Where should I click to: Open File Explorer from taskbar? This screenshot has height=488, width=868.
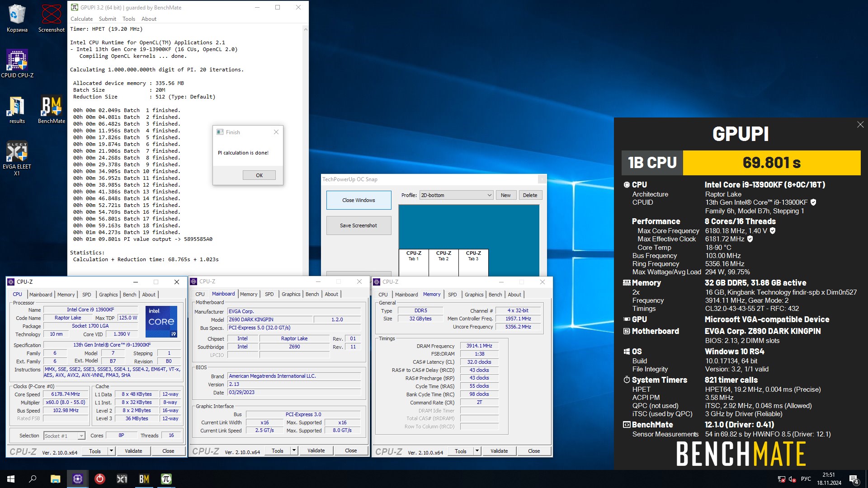[x=55, y=479]
